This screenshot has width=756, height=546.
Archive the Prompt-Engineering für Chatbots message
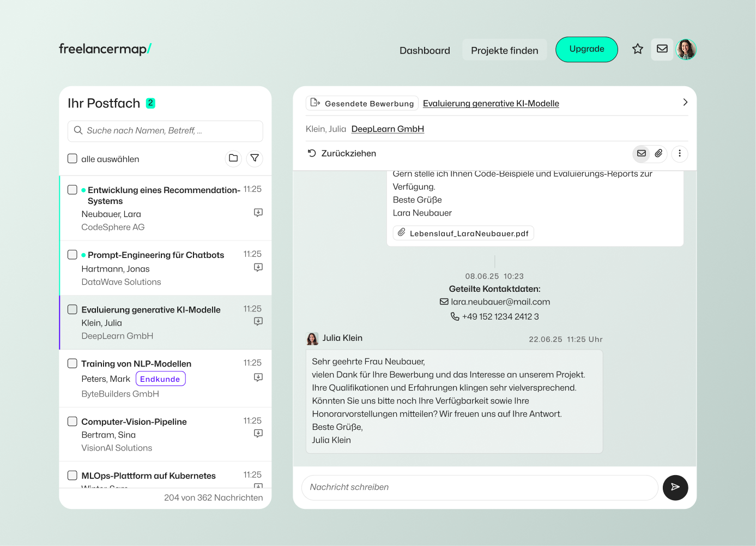[258, 267]
